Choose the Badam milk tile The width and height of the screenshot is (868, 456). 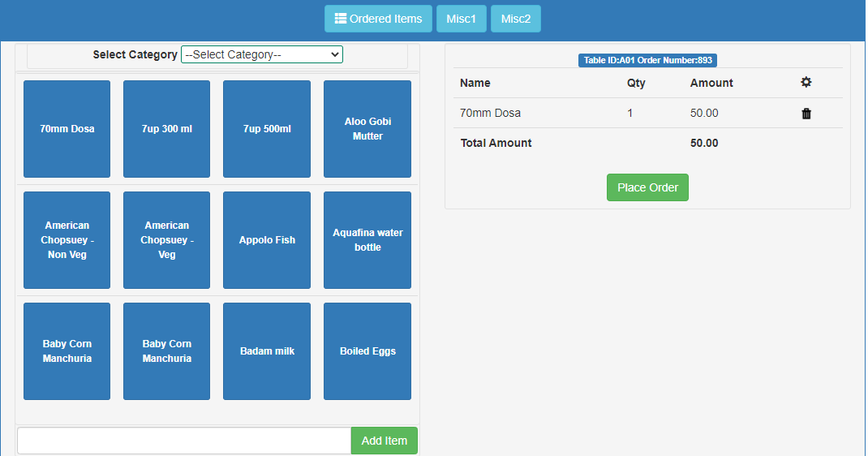[267, 351]
